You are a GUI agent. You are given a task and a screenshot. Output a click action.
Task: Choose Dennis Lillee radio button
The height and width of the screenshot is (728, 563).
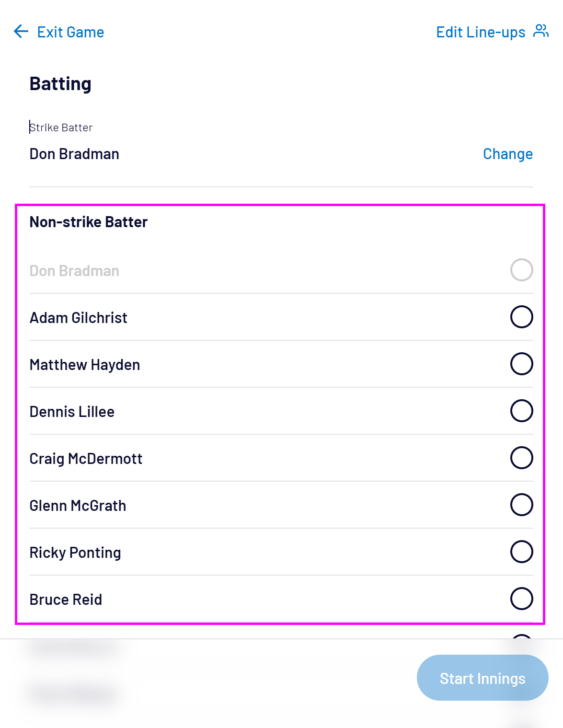tap(521, 411)
